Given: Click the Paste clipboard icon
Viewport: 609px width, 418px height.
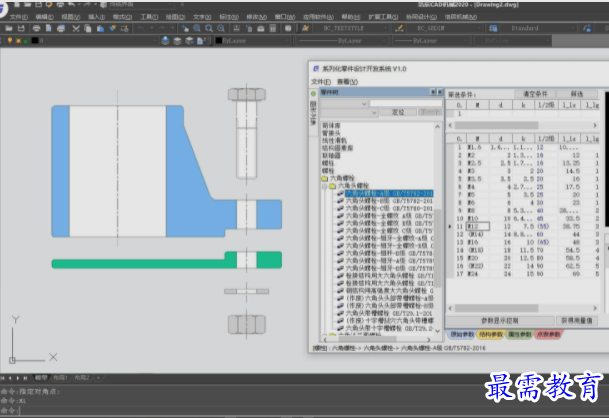Looking at the screenshot, I should click(100, 28).
